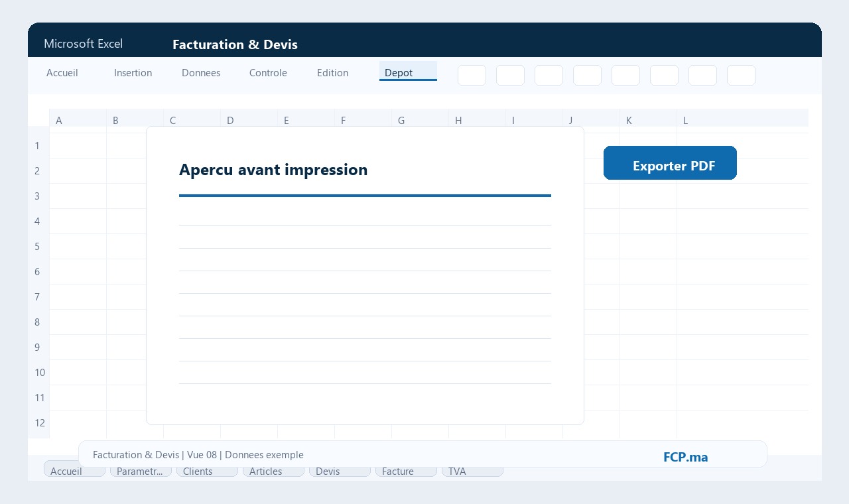Select the Depot ribbon tab

[408, 72]
